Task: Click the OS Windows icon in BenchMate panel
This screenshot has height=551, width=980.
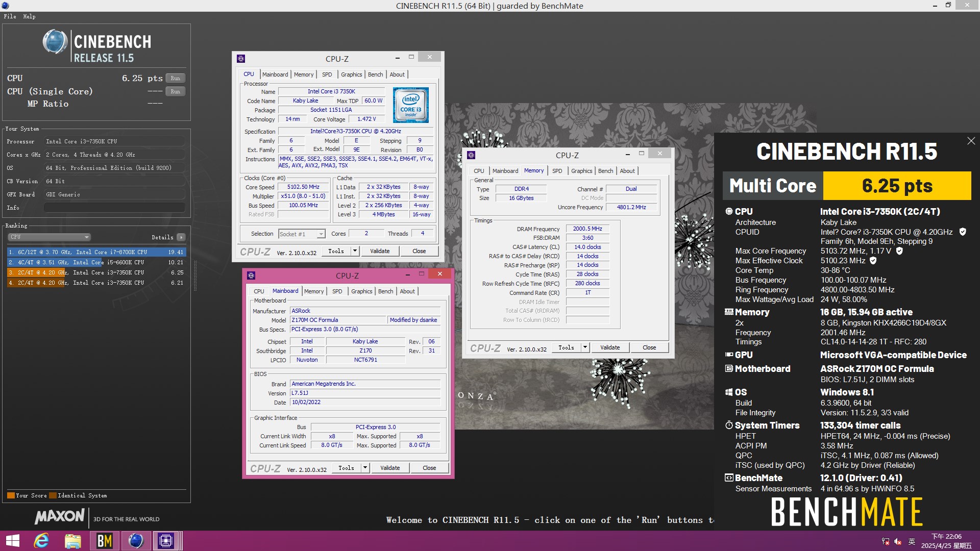Action: click(729, 392)
